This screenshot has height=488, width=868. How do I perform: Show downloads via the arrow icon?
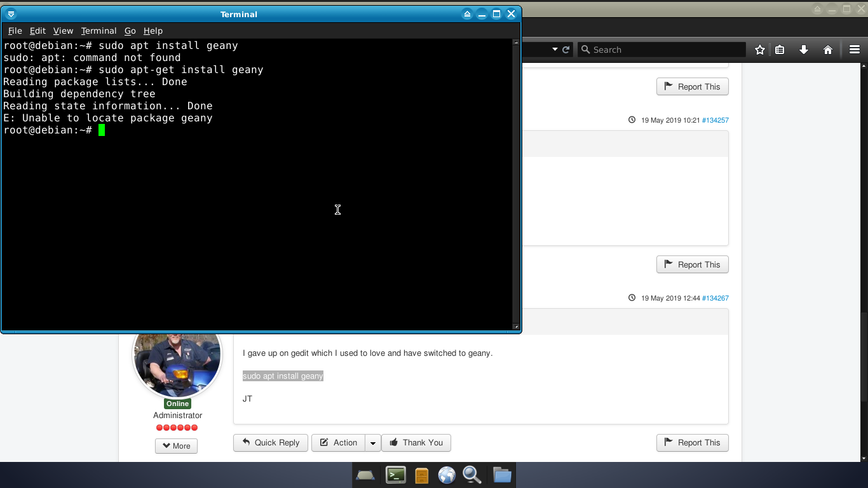[x=804, y=50]
